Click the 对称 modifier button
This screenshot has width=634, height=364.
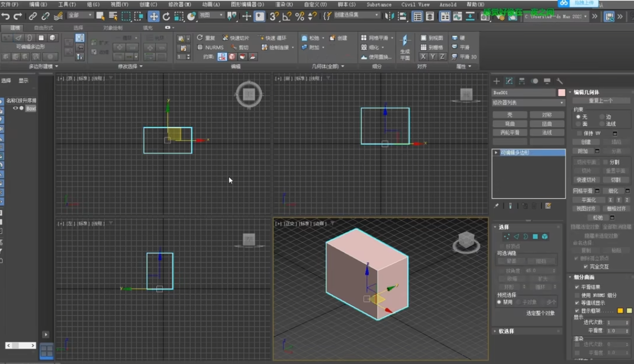(x=546, y=115)
